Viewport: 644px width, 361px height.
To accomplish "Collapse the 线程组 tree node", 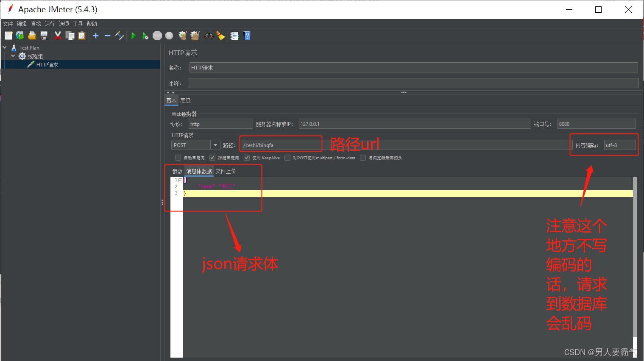I will (x=13, y=56).
